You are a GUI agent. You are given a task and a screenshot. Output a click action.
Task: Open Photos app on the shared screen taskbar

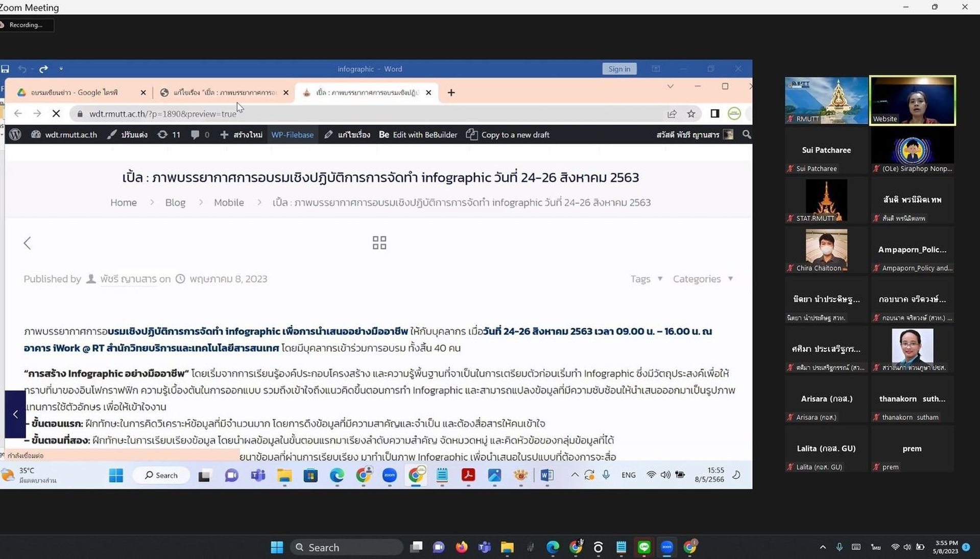494,475
